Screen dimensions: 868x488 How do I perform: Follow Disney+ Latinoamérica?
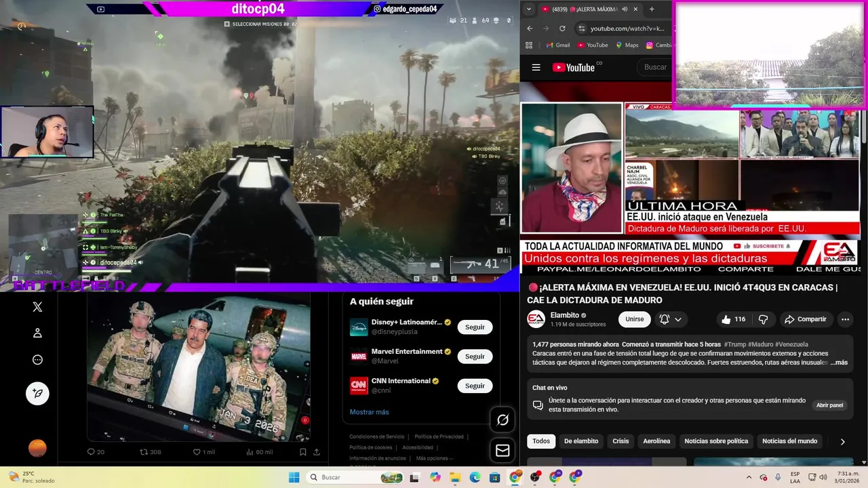pyautogui.click(x=475, y=327)
